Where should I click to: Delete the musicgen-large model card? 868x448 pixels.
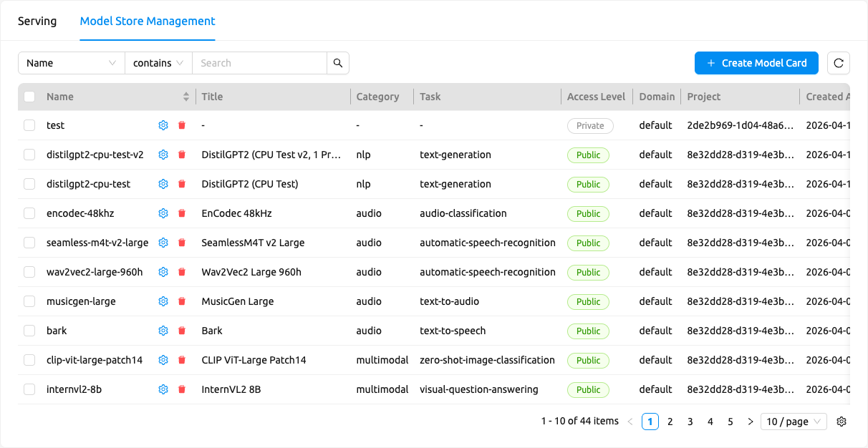(182, 301)
